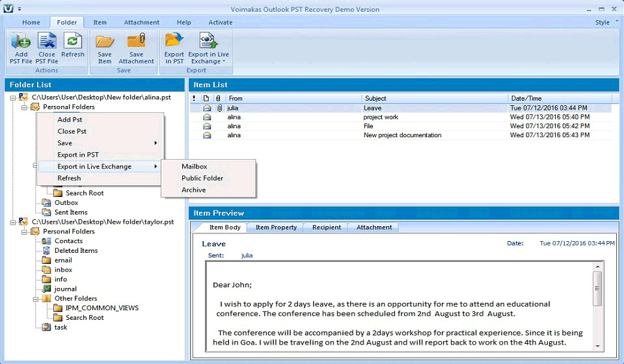624x364 pixels.
Task: Click paperclip icon on julia's Leave email
Action: (x=219, y=108)
